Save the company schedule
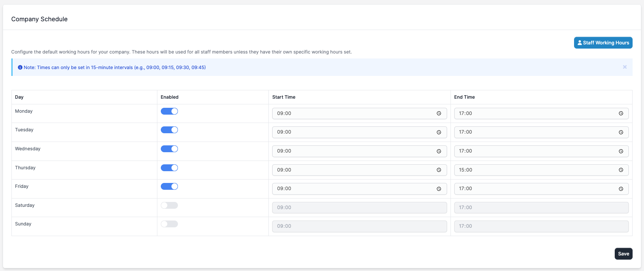 [623, 254]
